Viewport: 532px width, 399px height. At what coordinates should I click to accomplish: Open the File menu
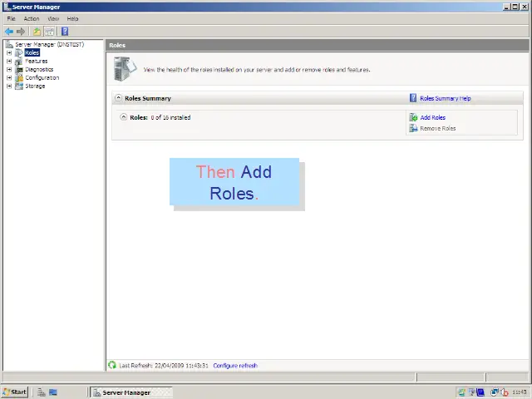11,18
